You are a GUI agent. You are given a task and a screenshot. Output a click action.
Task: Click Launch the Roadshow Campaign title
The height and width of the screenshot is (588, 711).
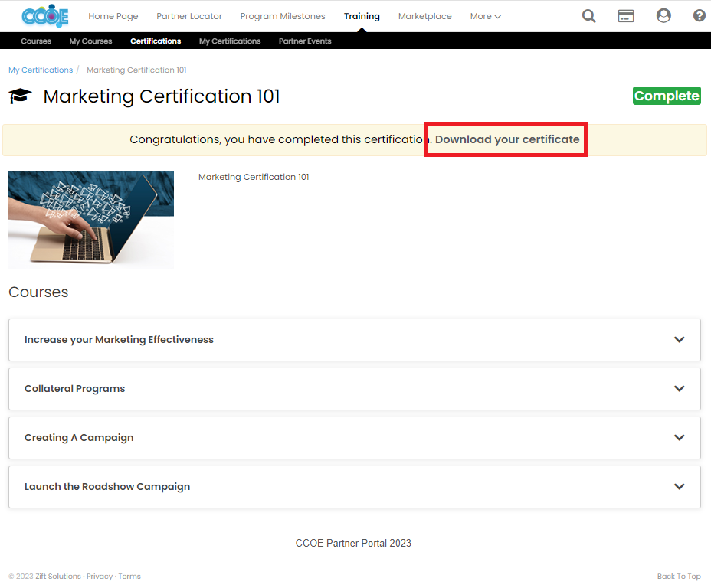click(107, 486)
